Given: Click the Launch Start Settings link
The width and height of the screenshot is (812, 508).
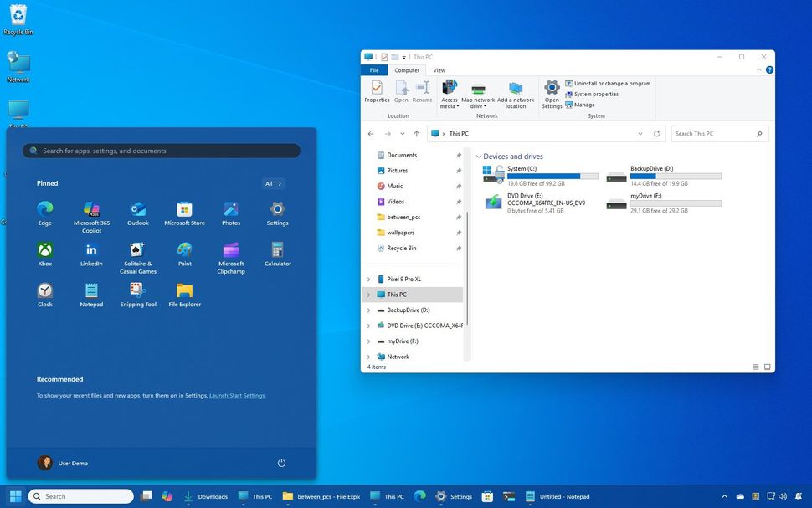Looking at the screenshot, I should pos(237,395).
